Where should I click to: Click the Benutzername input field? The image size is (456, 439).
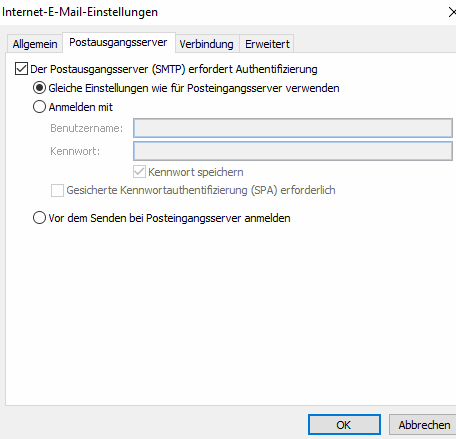293,128
